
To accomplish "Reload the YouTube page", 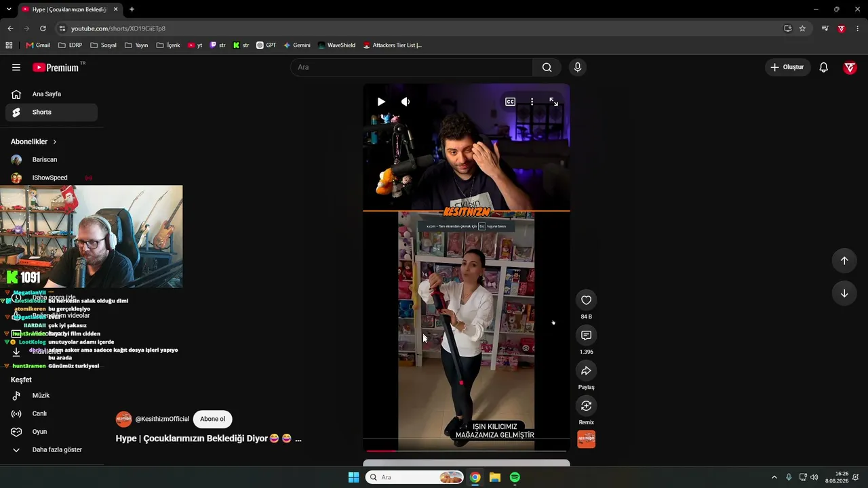I will tap(43, 28).
